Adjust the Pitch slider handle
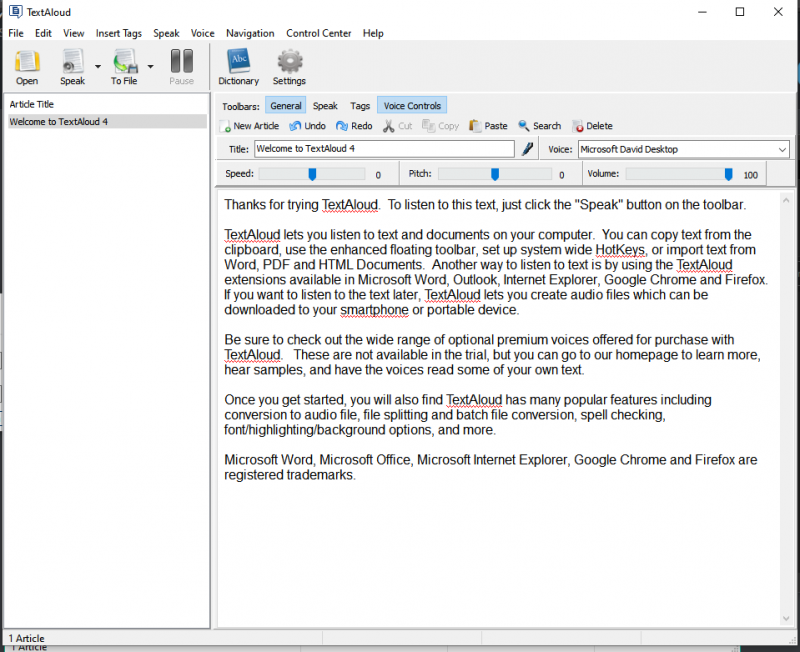800x652 pixels. [x=495, y=174]
